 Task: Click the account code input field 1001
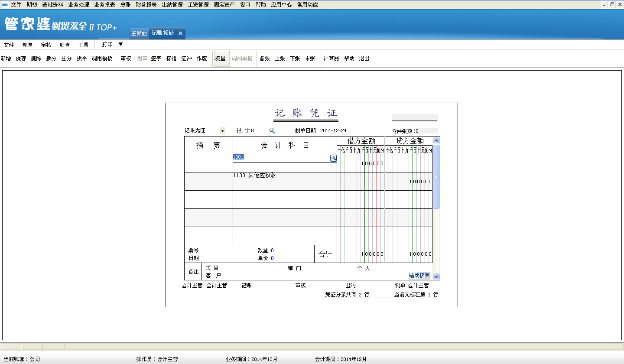281,157
